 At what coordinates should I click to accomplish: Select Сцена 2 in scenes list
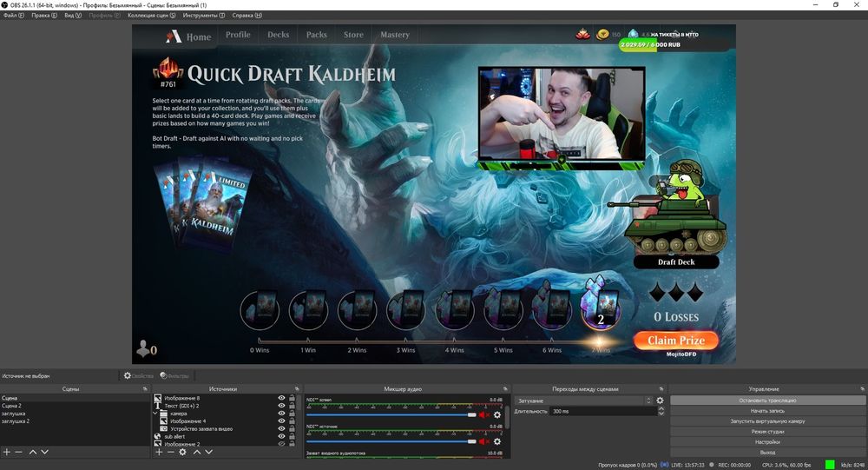12,406
